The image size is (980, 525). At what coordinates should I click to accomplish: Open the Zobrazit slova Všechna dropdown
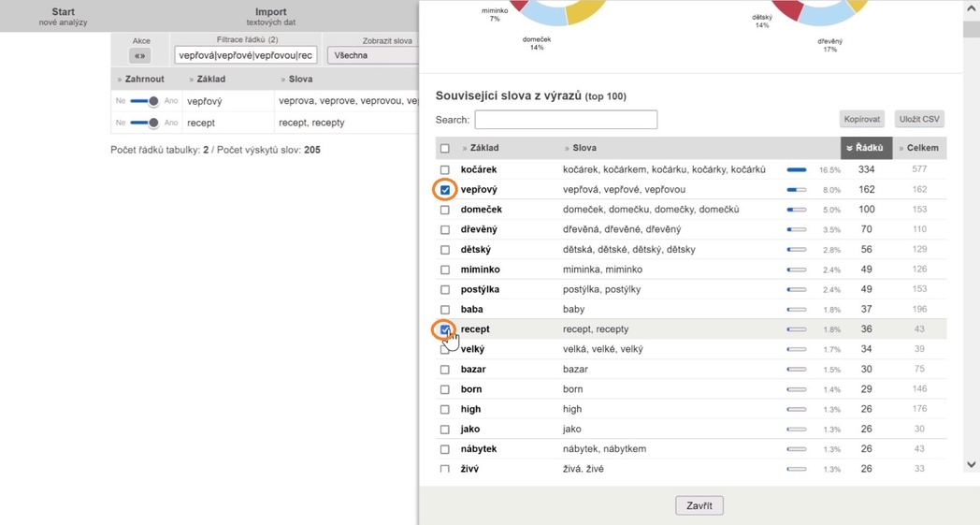[372, 56]
